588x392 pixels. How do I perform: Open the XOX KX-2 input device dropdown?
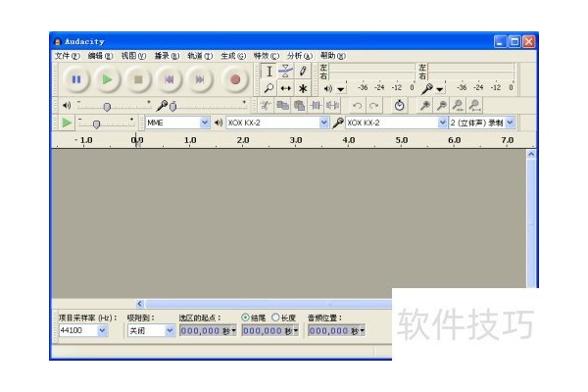tap(442, 122)
